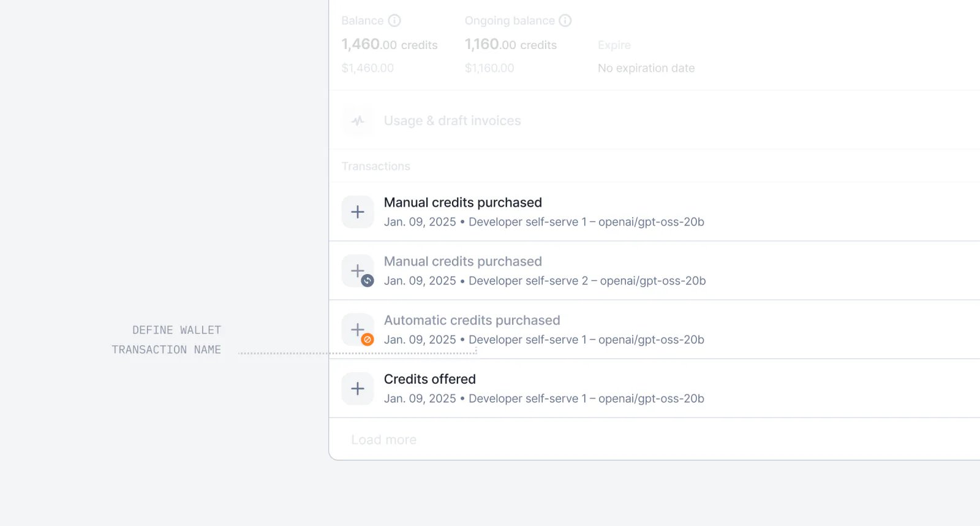Image resolution: width=980 pixels, height=526 pixels.
Task: Click plus icon for Automatic credits purchased
Action: [358, 330]
